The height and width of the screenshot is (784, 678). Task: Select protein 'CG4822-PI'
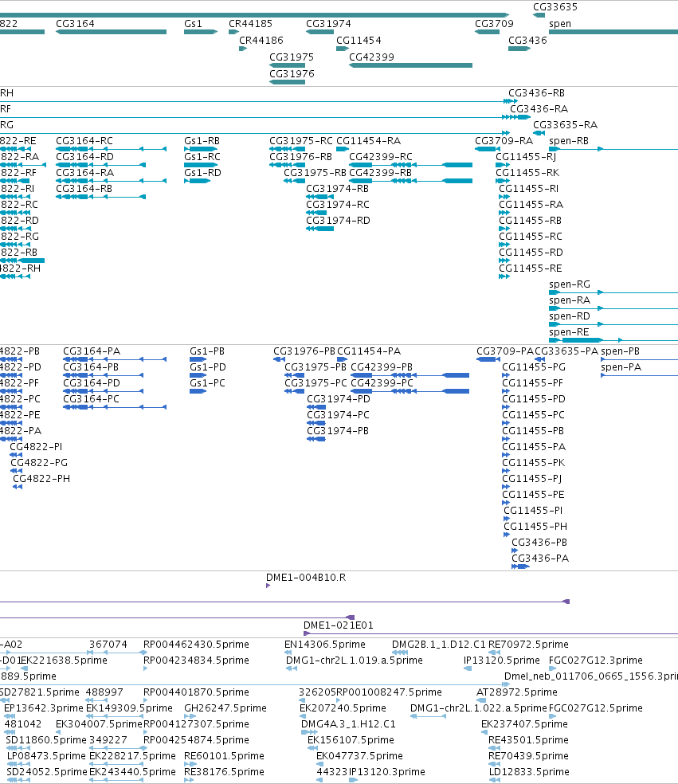click(36, 447)
